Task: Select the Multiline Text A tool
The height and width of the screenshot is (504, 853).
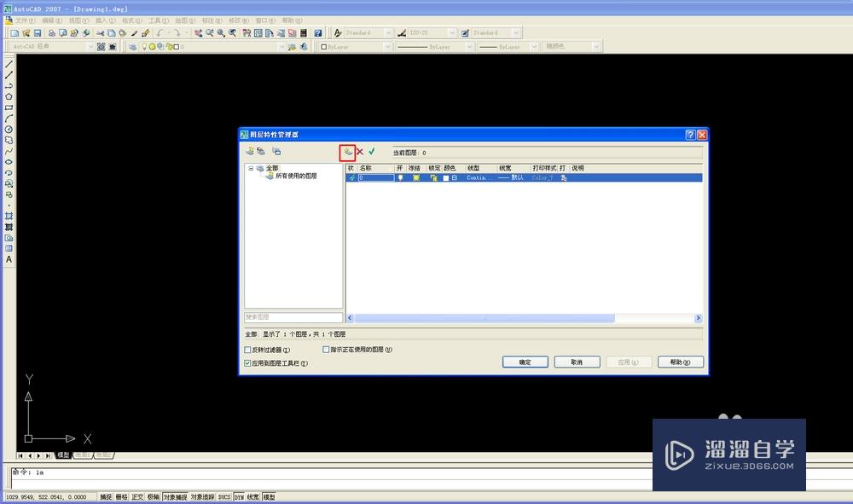Action: coord(9,260)
